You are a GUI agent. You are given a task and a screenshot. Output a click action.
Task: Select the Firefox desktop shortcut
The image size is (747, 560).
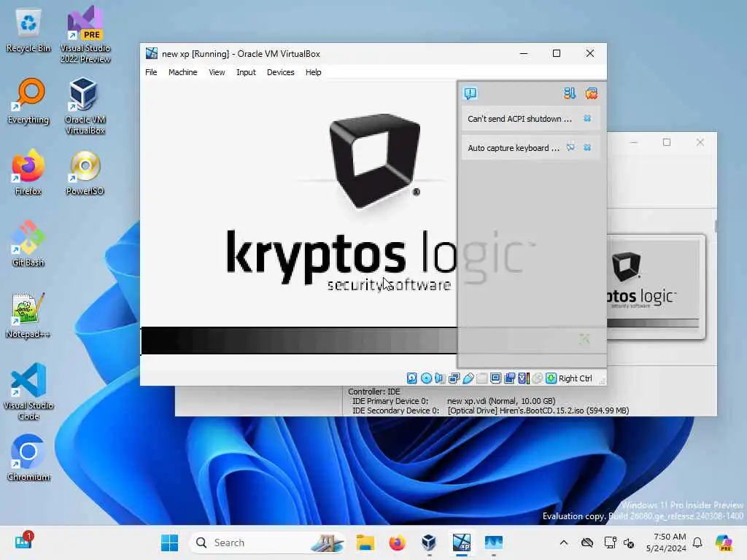tap(28, 172)
